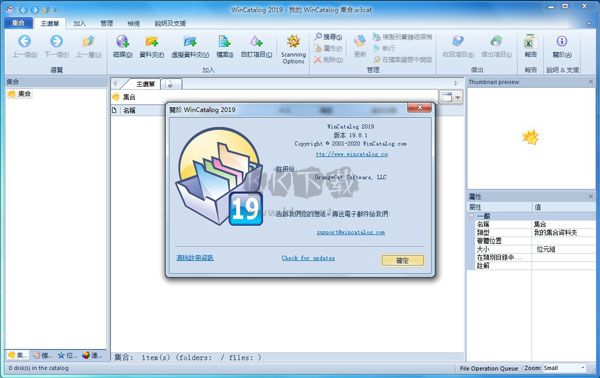Click quick access up-folder icon in title bar
The image size is (600, 378).
(x=46, y=10)
